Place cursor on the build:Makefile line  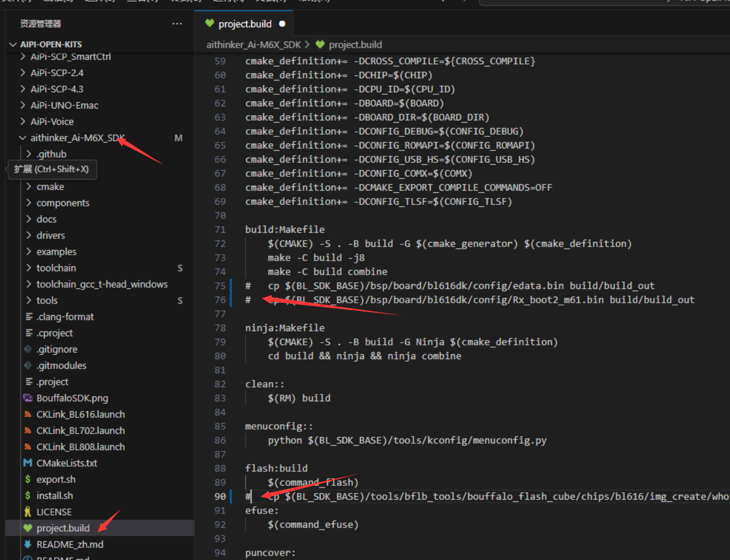[x=285, y=230]
